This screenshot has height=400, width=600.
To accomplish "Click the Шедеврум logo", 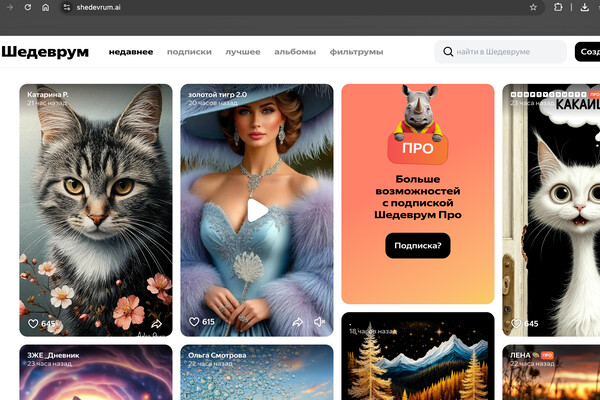I will [45, 52].
